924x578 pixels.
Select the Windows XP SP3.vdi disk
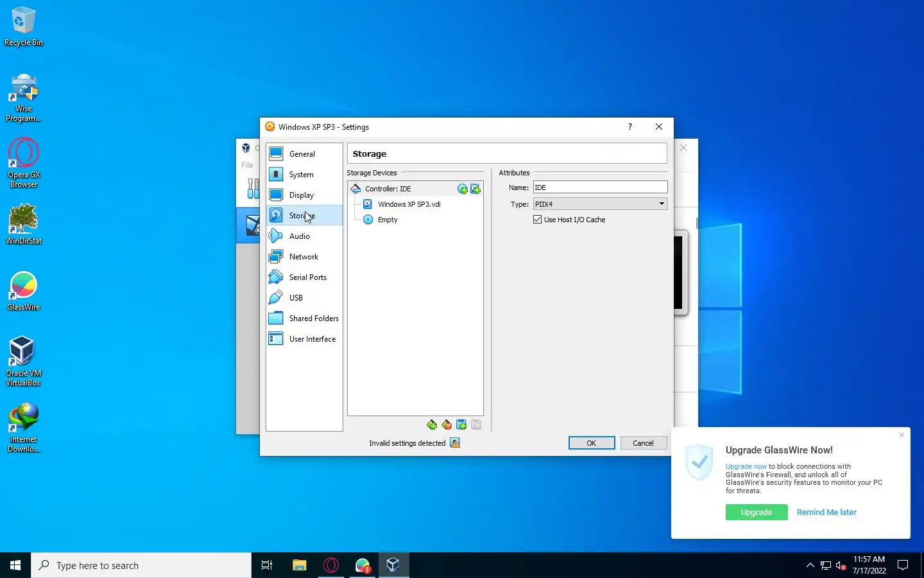pyautogui.click(x=409, y=204)
